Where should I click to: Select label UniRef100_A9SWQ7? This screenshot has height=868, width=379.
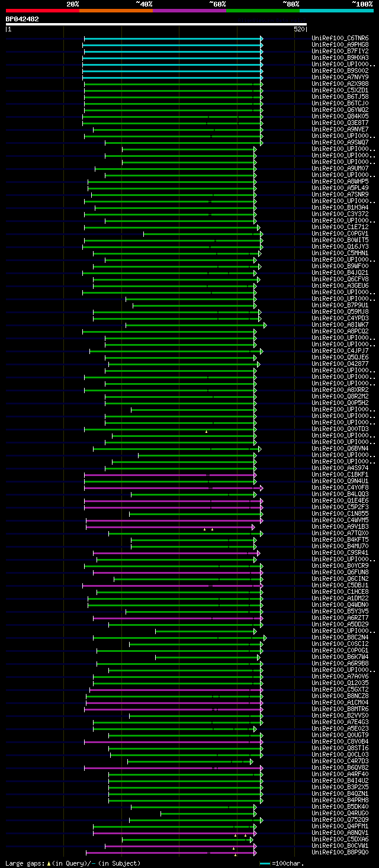coord(340,143)
